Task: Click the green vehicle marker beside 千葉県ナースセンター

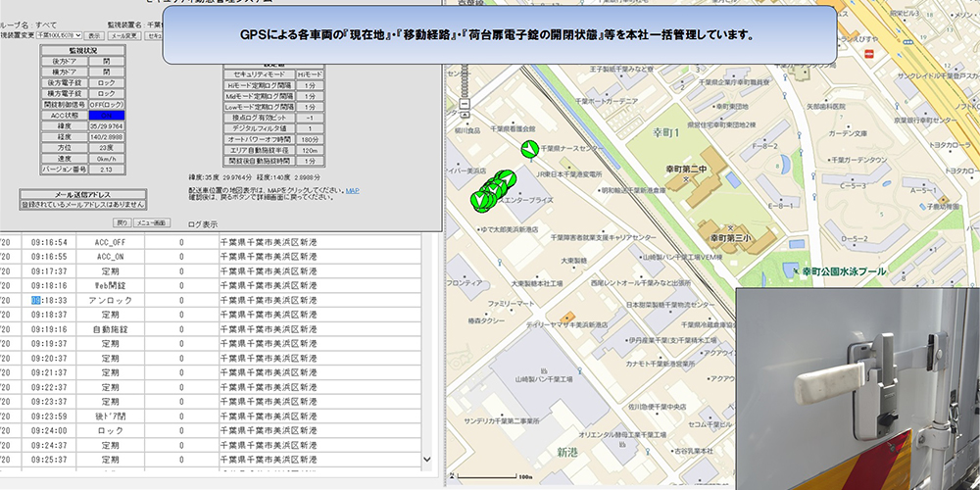Action: coord(529,149)
